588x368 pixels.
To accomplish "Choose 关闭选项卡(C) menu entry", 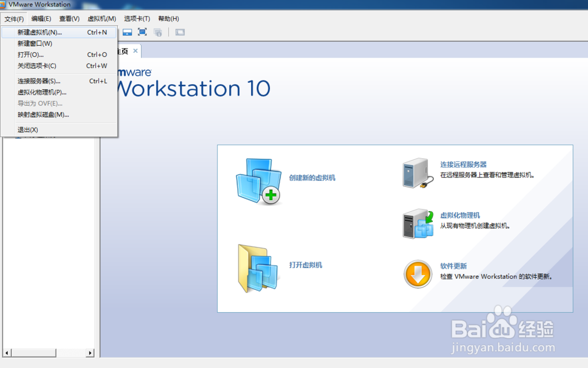I will click(59, 66).
